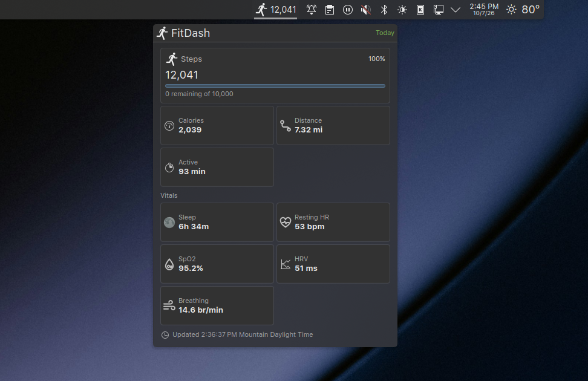Click the media pause tray icon
The height and width of the screenshot is (381, 588).
click(x=348, y=10)
